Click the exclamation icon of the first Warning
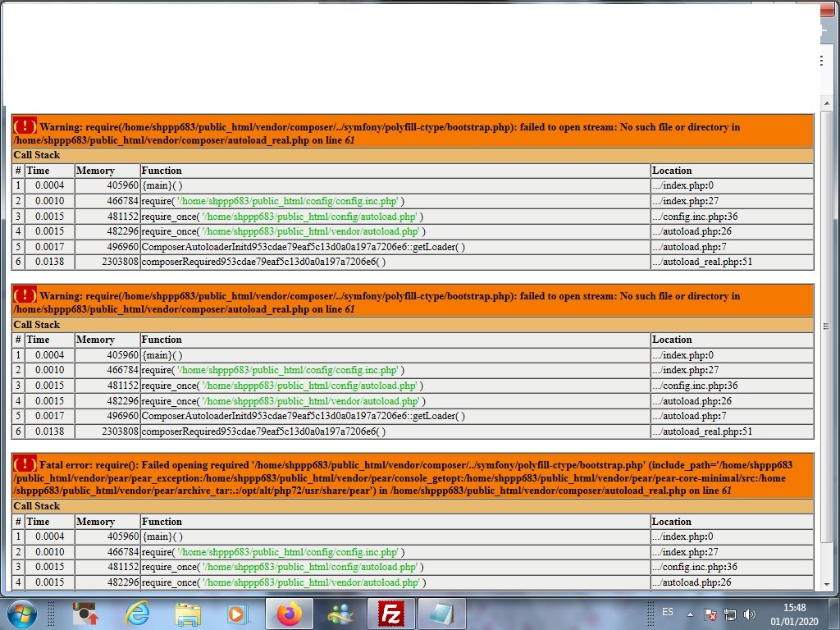840x630 pixels. click(25, 126)
